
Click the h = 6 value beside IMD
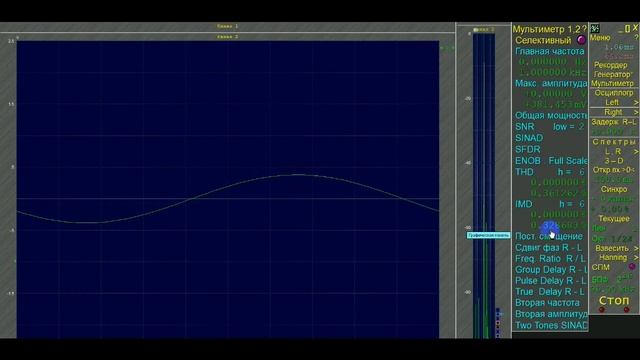pyautogui.click(x=572, y=204)
